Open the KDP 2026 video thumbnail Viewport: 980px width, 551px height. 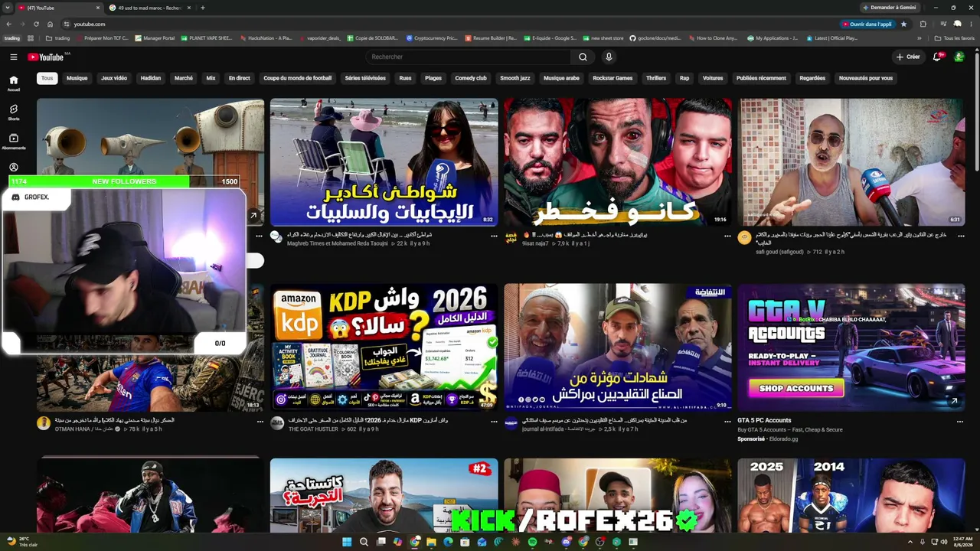pos(384,347)
